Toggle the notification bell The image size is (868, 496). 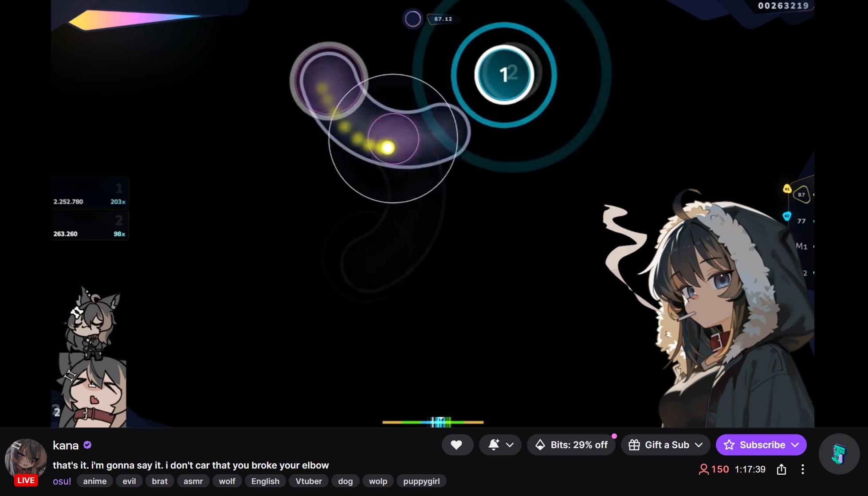tap(494, 445)
